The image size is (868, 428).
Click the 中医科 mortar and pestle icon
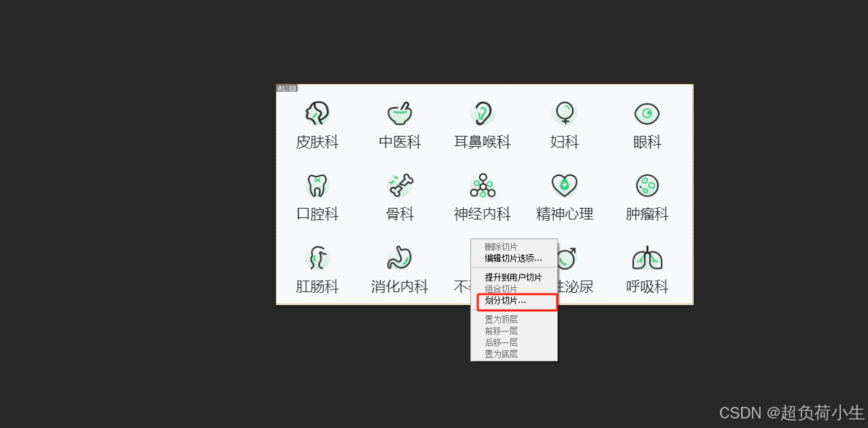[x=400, y=113]
